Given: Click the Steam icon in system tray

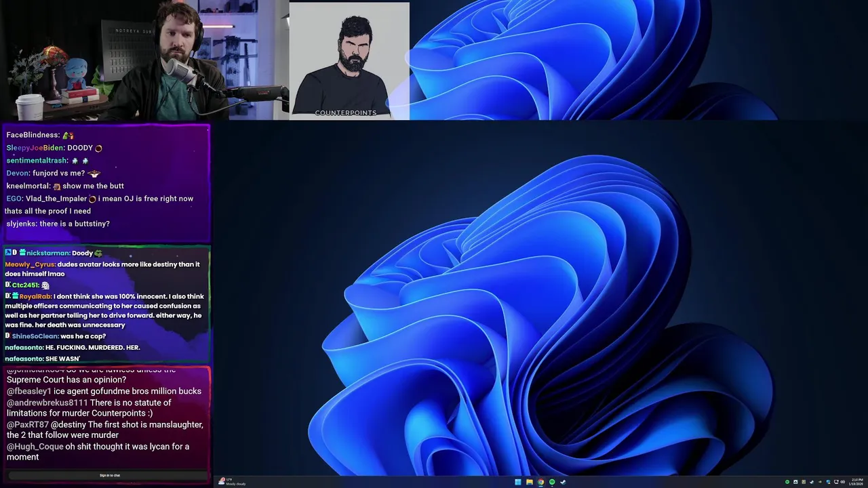Looking at the screenshot, I should 812,482.
